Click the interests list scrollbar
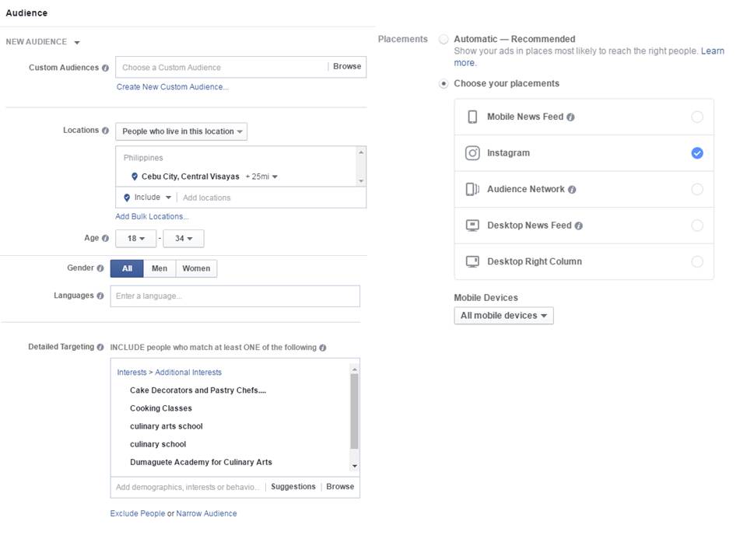Image resolution: width=747 pixels, height=560 pixels. pos(355,412)
